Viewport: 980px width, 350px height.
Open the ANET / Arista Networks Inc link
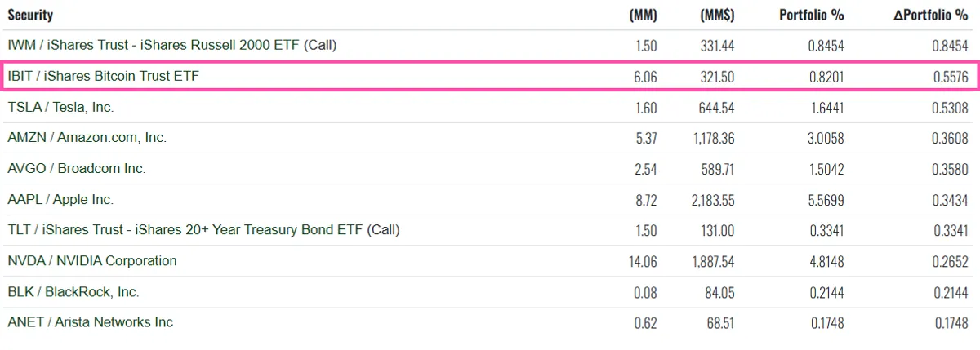(91, 322)
